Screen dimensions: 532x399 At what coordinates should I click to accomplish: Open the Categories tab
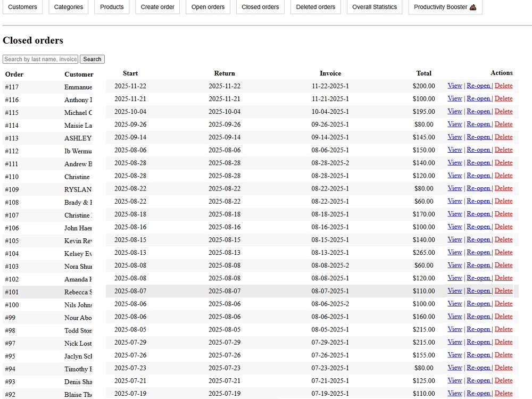(68, 7)
